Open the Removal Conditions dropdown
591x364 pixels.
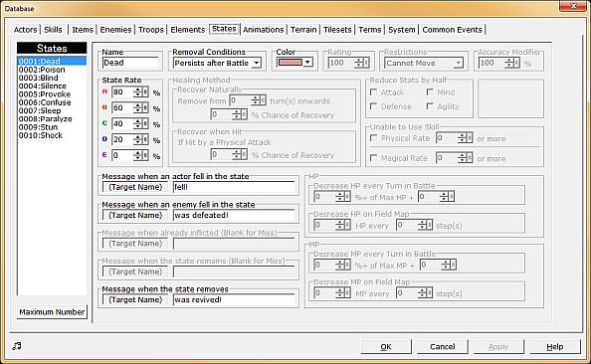tap(257, 63)
